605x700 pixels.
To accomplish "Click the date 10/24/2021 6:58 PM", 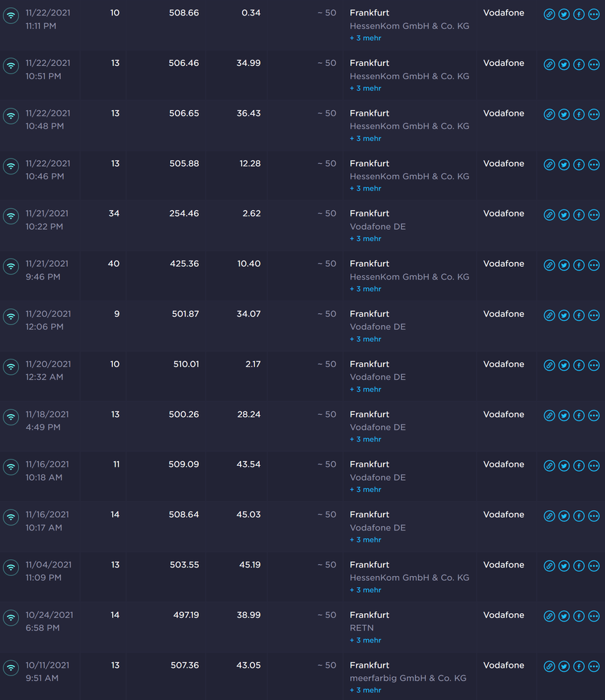I will click(49, 622).
